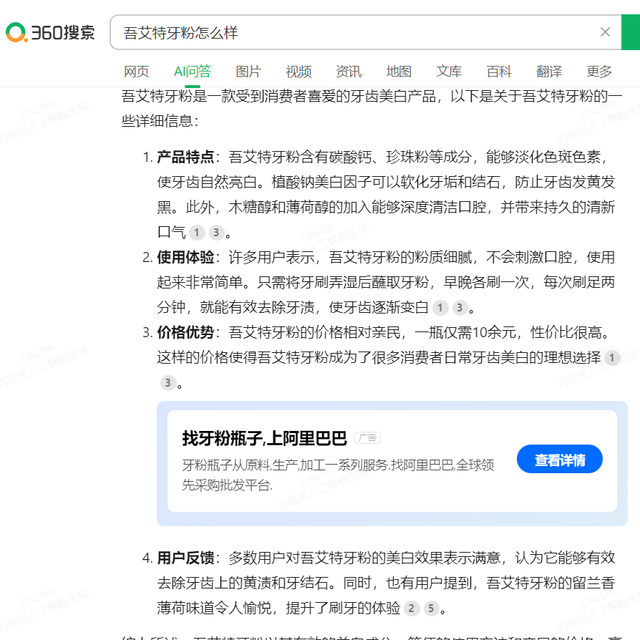This screenshot has height=640, width=640.
Task: Click the green search button
Action: (x=631, y=32)
